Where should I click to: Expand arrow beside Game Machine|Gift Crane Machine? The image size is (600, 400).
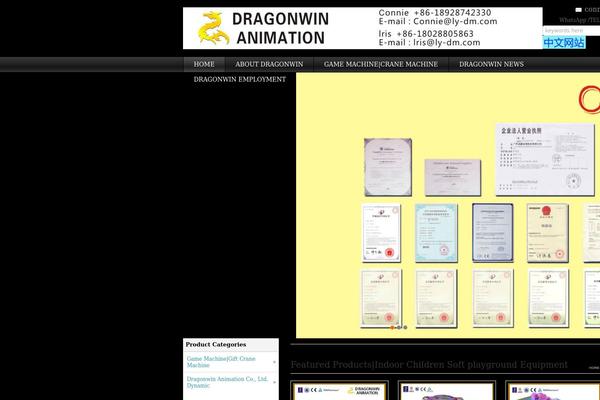pos(274,362)
